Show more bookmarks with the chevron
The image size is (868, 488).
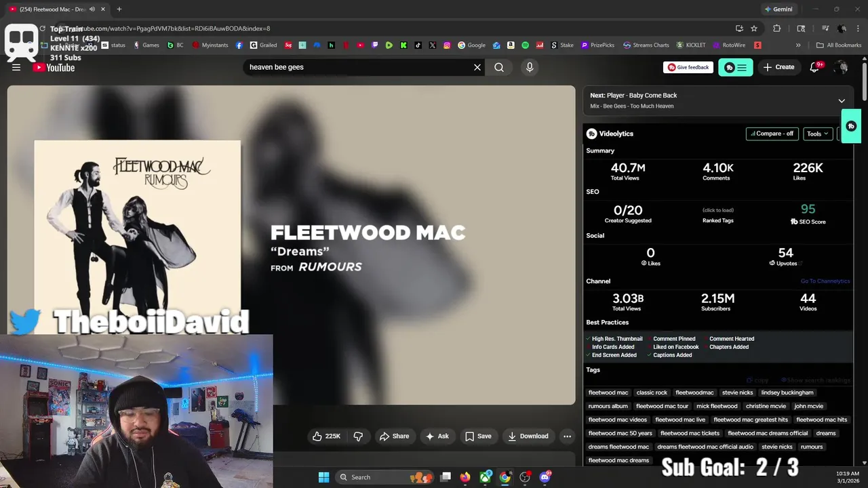click(798, 45)
